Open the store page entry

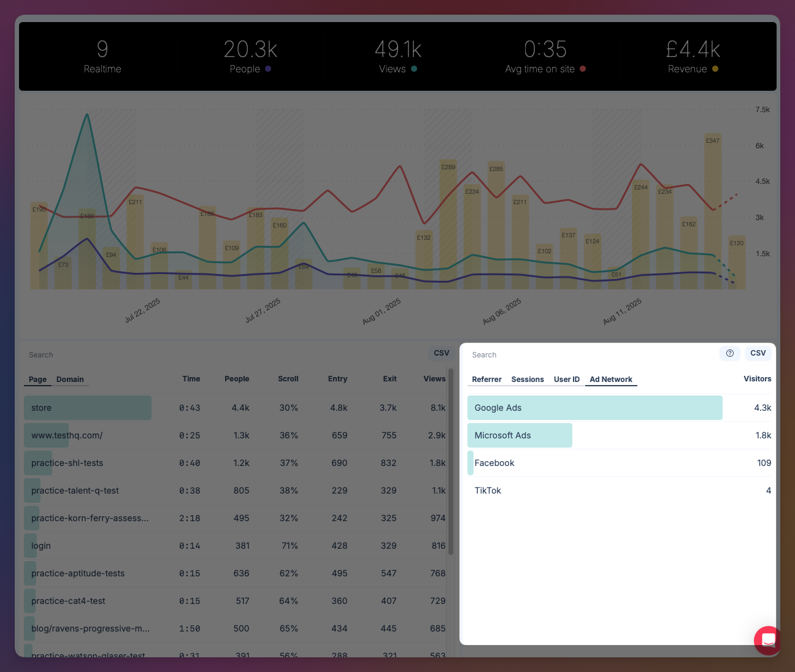(x=87, y=407)
